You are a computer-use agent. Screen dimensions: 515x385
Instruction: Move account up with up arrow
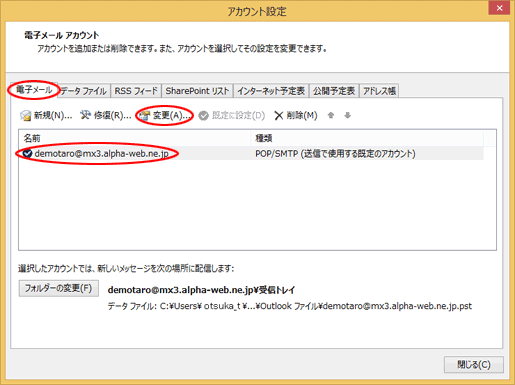point(331,115)
